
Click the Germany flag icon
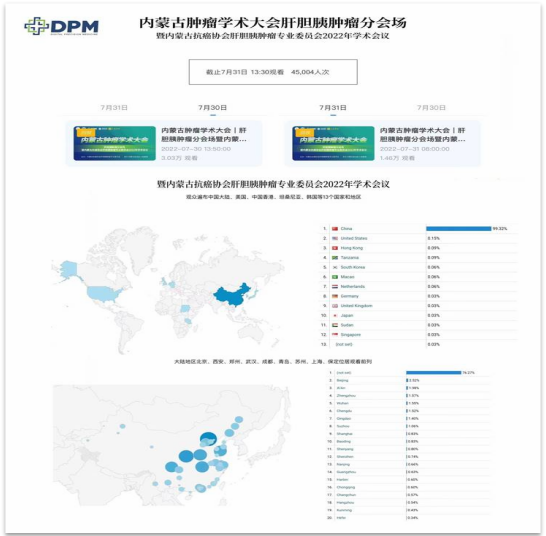tap(335, 296)
